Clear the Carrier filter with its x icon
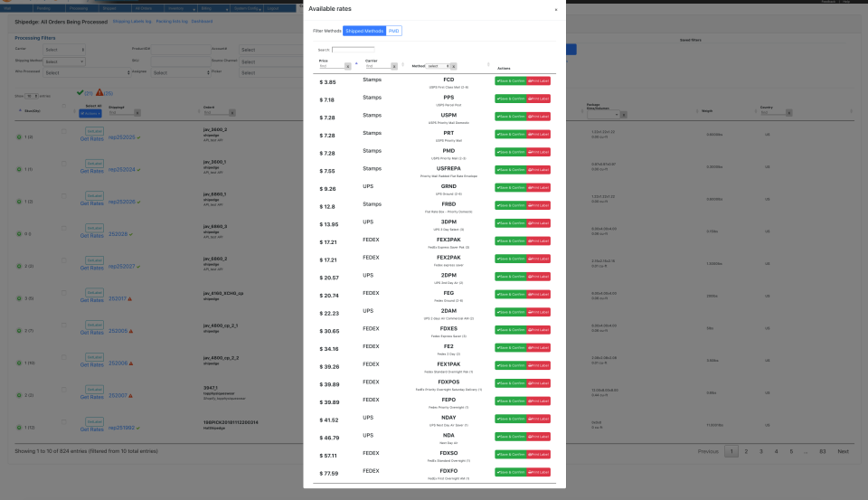The image size is (868, 500). [x=394, y=66]
